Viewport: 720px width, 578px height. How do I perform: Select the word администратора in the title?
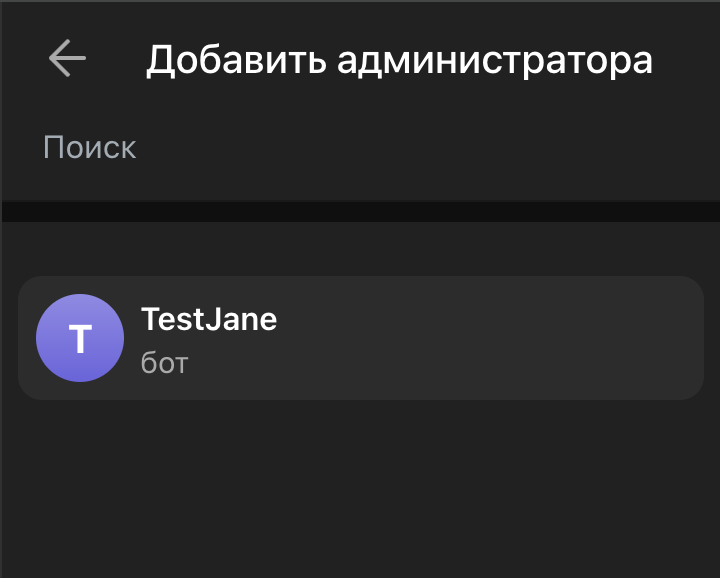(495, 60)
